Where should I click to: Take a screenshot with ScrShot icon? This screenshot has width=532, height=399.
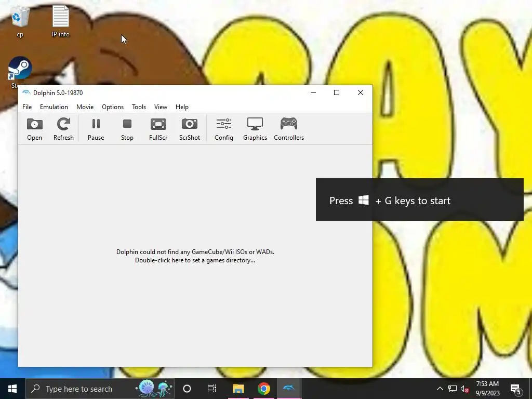coord(190,129)
